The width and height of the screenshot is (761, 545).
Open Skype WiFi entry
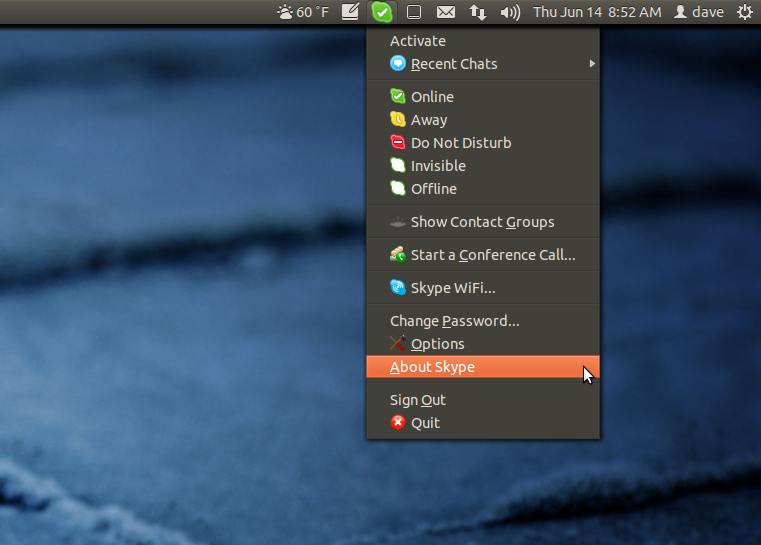[483, 288]
